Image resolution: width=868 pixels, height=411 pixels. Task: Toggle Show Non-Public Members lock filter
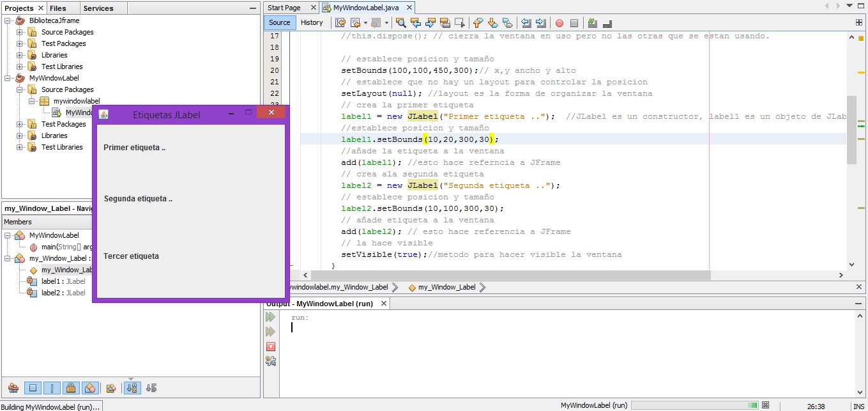(71, 388)
